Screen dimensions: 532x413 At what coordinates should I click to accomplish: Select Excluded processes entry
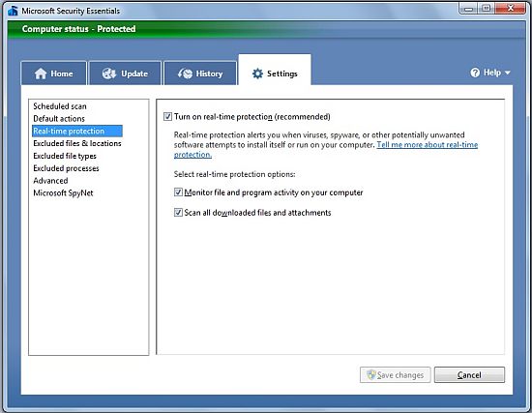click(66, 168)
